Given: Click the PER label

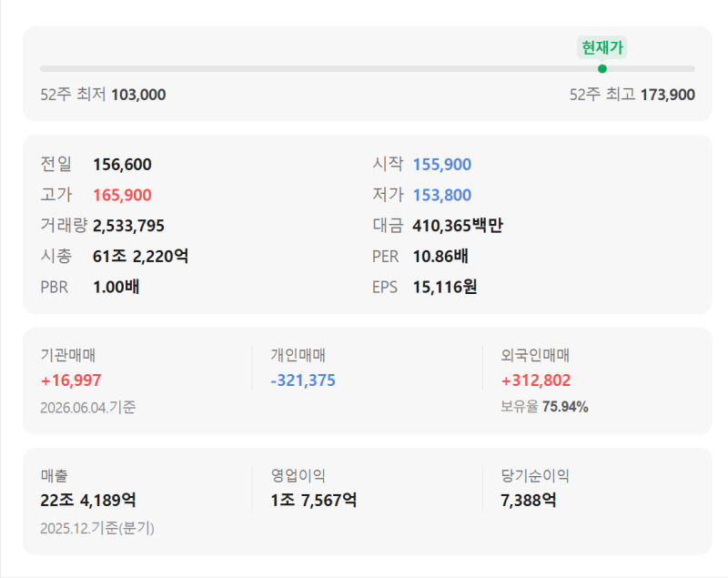Looking at the screenshot, I should [x=385, y=257].
